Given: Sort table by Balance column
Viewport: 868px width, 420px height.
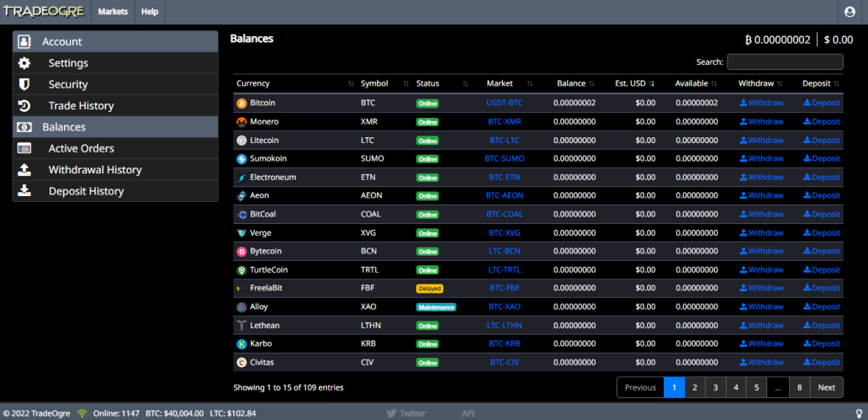Looking at the screenshot, I should pos(571,83).
